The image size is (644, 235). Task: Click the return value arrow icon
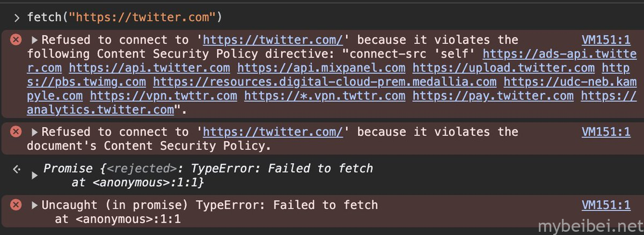tap(17, 168)
